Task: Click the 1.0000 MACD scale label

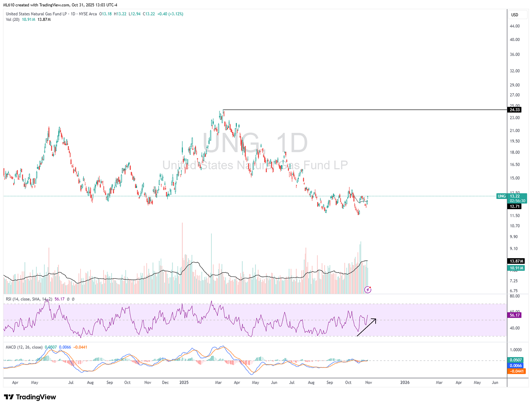Action: (516, 350)
